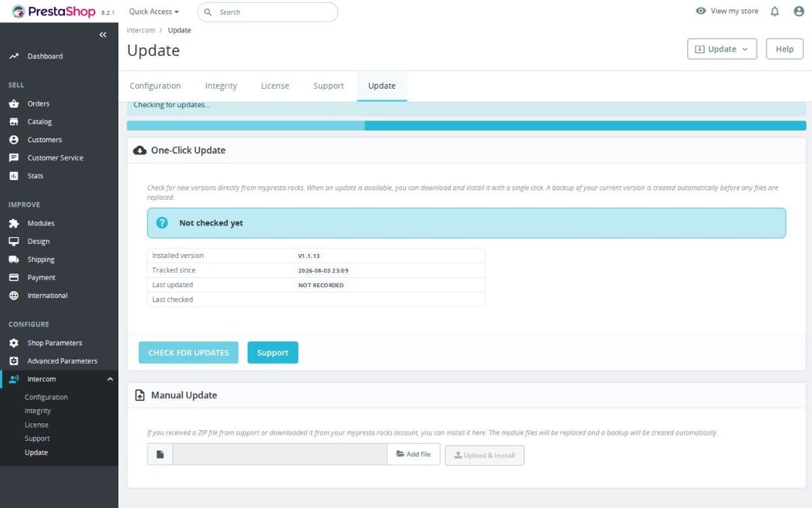Open License under Intercom submenu
The image size is (812, 508).
[37, 425]
